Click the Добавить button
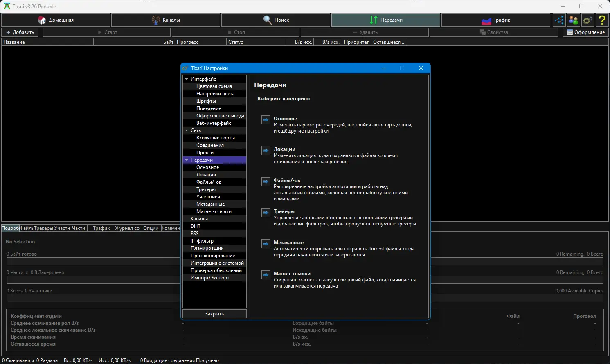Viewport: 610px width, 364px height. (x=20, y=32)
